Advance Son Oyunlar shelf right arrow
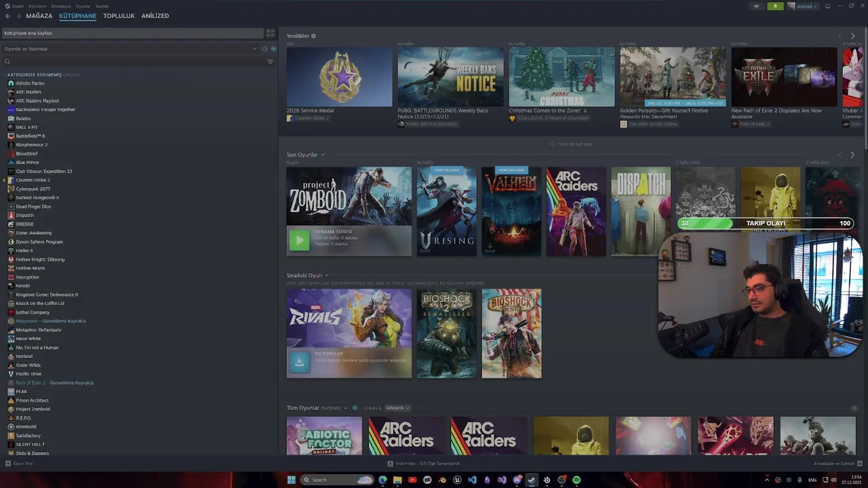Viewport: 868px width, 488px height. coord(852,155)
